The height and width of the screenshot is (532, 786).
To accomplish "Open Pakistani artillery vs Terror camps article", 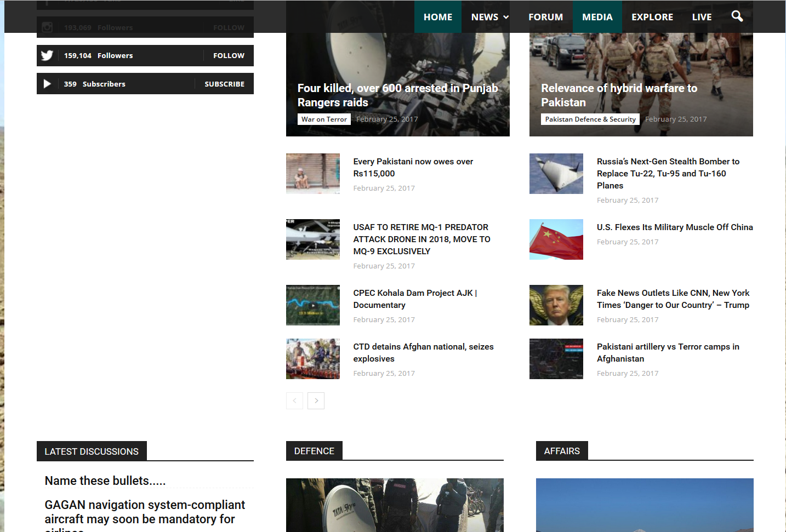I will tap(668, 353).
